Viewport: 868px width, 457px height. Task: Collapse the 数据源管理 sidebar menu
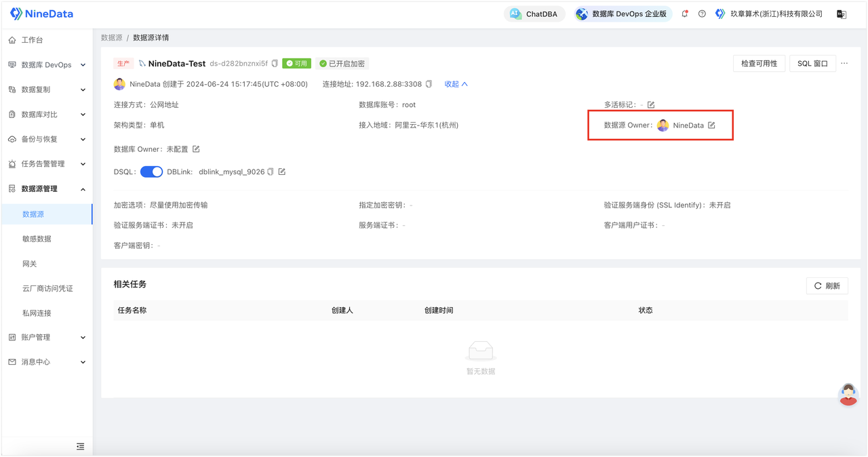47,188
